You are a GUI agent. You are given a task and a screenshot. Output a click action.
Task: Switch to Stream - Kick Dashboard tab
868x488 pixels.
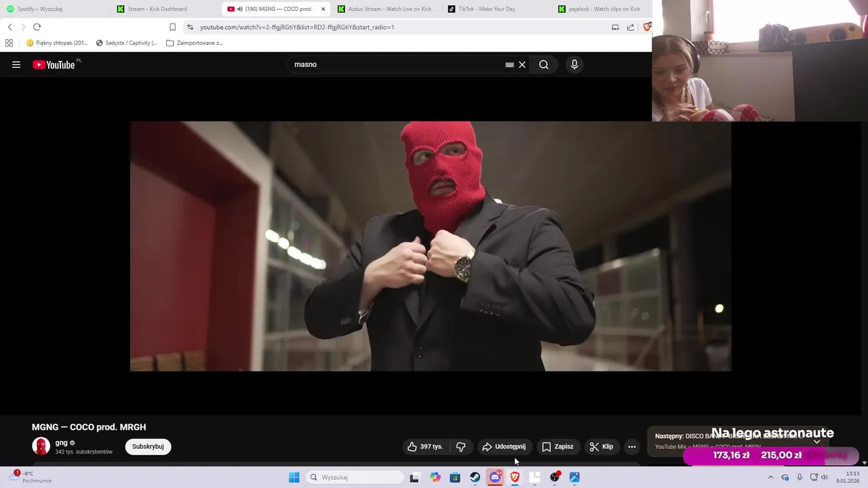163,9
